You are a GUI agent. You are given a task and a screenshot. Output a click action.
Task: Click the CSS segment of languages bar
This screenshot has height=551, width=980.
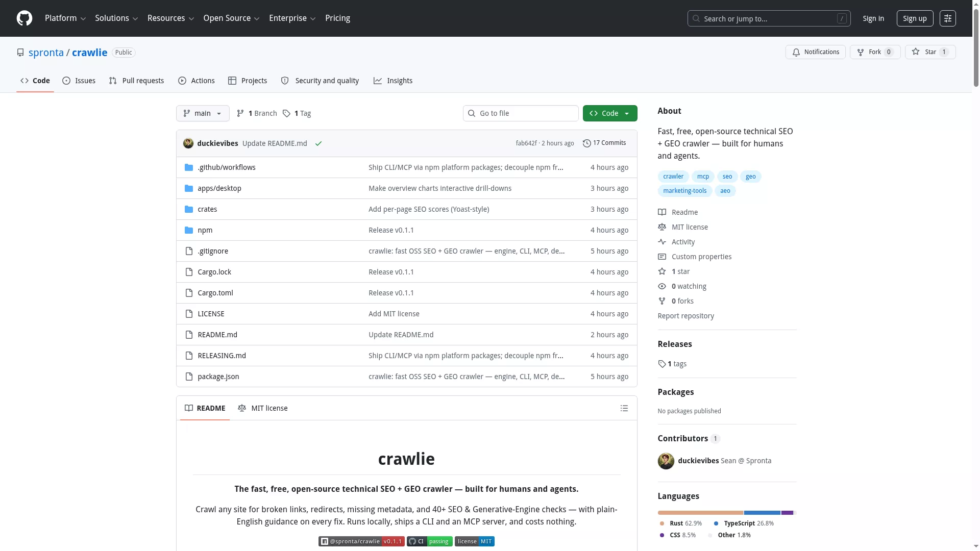point(787,513)
